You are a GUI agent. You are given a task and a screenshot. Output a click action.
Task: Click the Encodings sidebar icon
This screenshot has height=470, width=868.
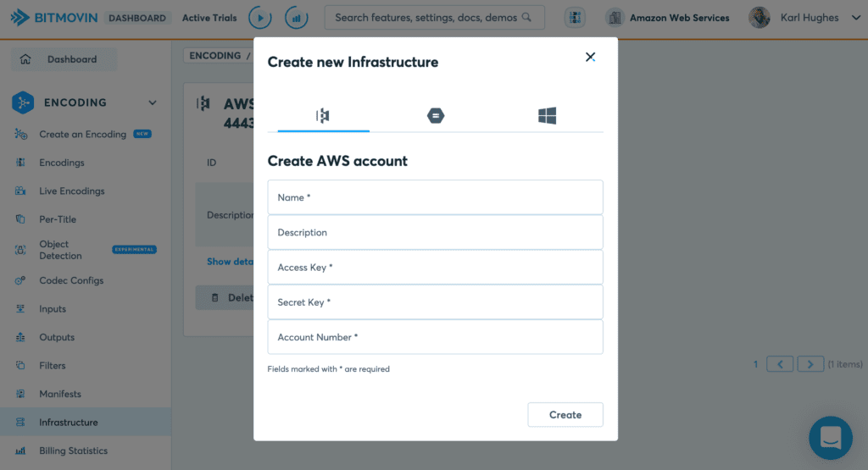click(x=20, y=163)
